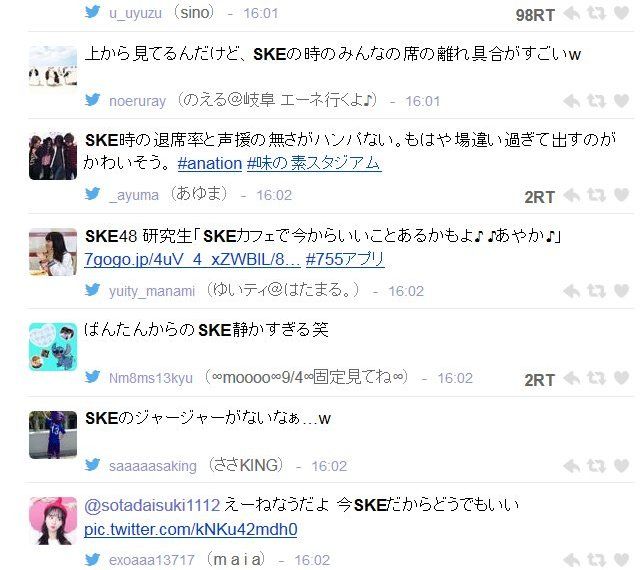Screen dimensions: 640x570
Task: Retweet the noeruray tweet
Action: [596, 101]
